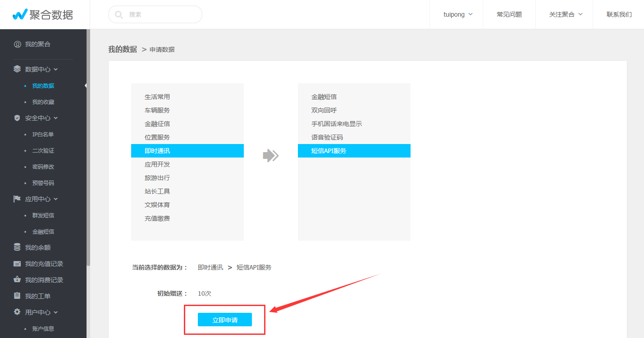Open 我的余额 database icon
The image size is (644, 338).
[x=17, y=248]
